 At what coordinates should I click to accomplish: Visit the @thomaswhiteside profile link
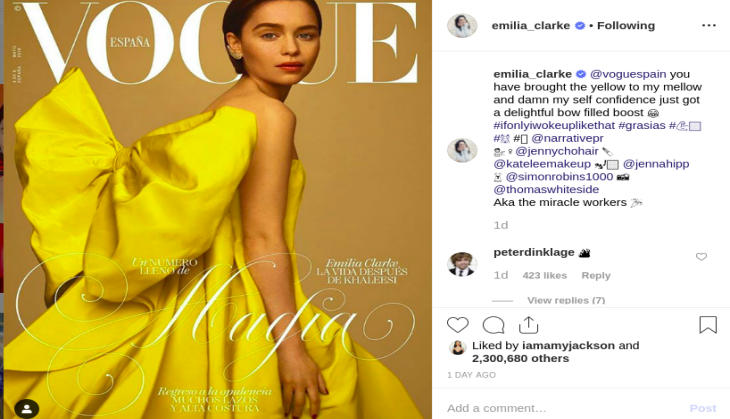point(546,189)
